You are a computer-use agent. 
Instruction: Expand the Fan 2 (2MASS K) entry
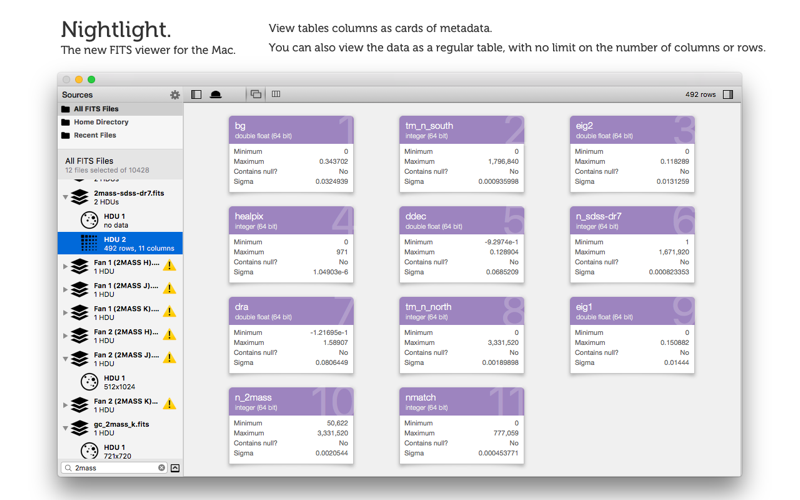[x=65, y=405]
